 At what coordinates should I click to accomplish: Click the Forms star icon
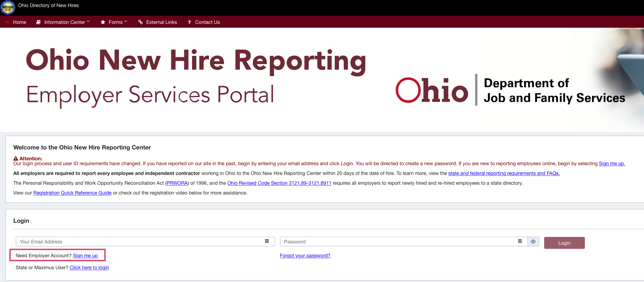click(103, 22)
